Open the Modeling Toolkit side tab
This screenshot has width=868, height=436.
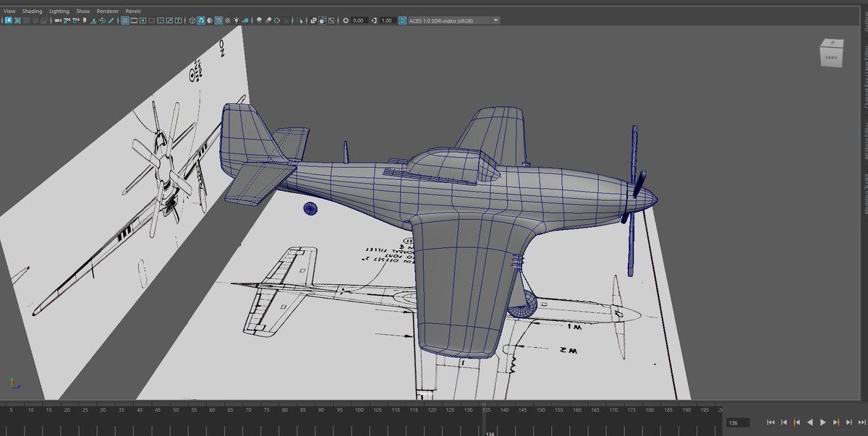[x=864, y=194]
